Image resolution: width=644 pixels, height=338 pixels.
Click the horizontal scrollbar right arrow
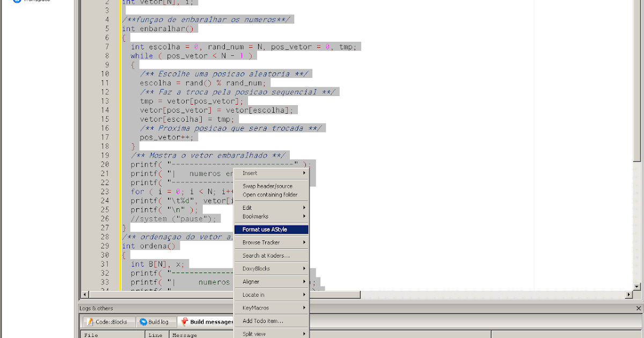[x=628, y=294]
